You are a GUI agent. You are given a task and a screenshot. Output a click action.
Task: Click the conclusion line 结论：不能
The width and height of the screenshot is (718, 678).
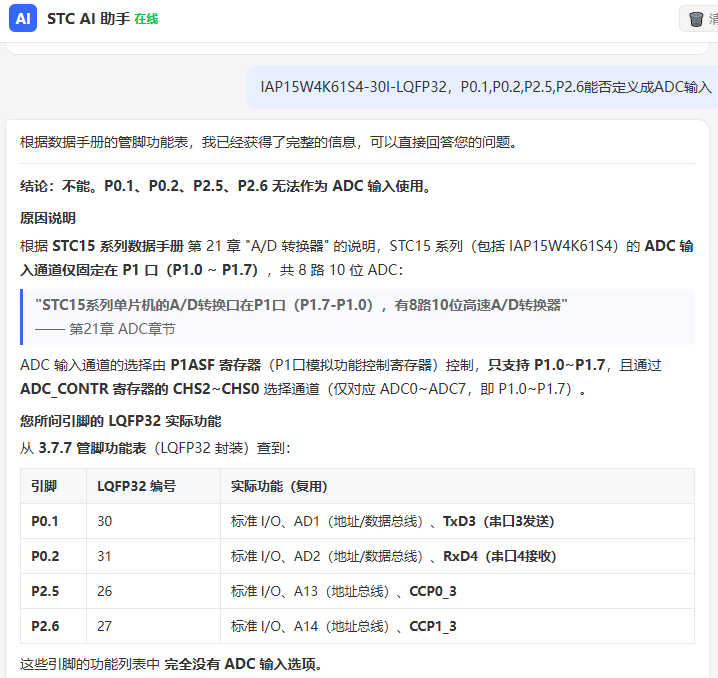click(x=225, y=186)
